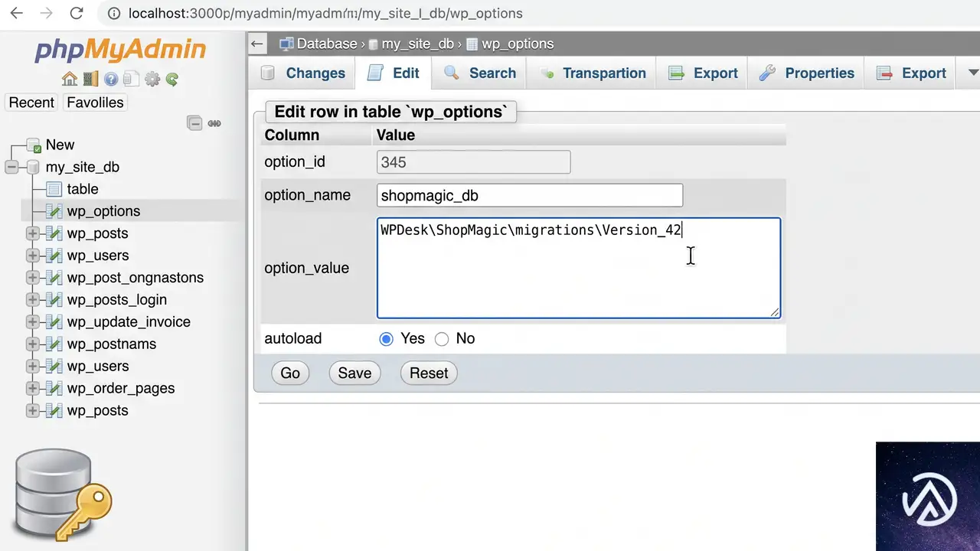Select New in the navigation tree

(60, 145)
